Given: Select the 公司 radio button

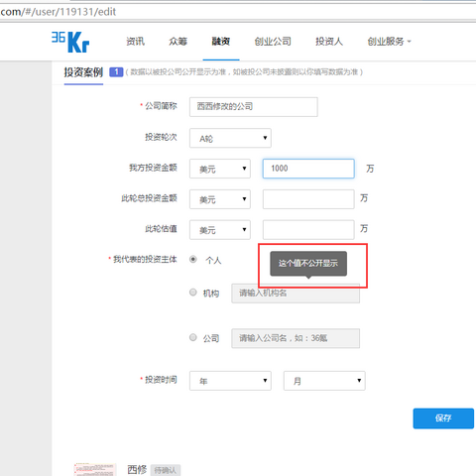Looking at the screenshot, I should click(193, 337).
